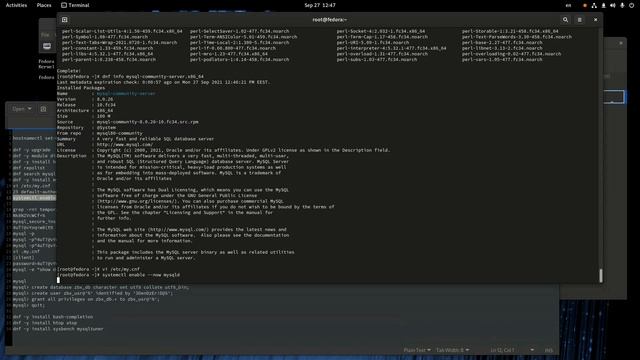Click 'Ln 12, Col 1' in editor status bar
The image size is (640, 360).
(502, 350)
